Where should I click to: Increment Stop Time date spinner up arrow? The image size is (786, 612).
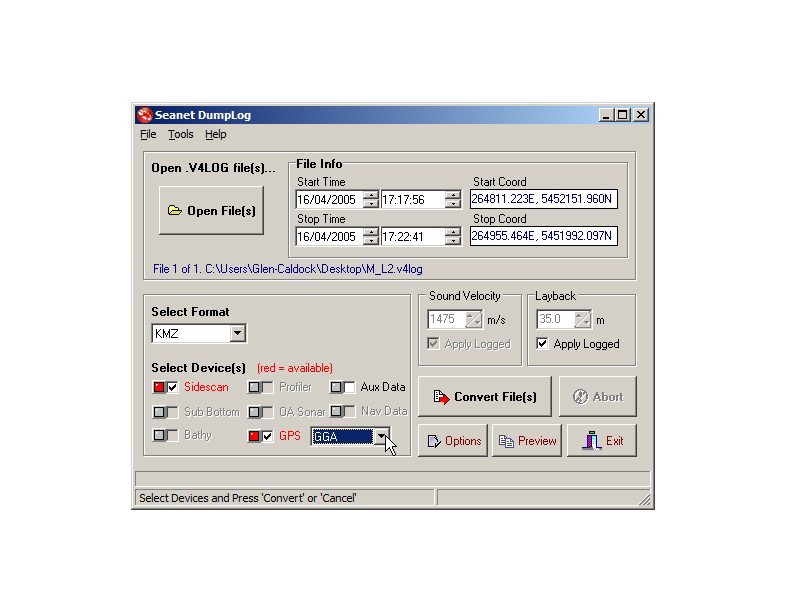(x=370, y=232)
